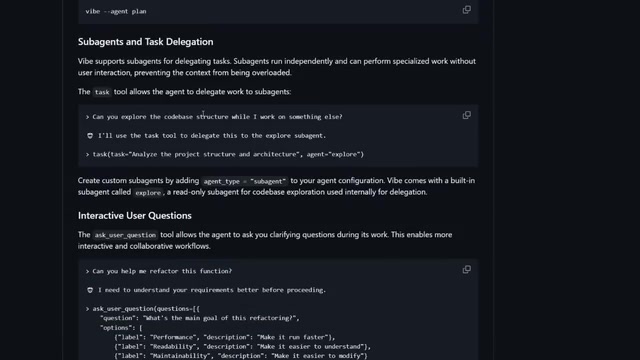Click the line 'I'll use the task tool to delegate'
Viewport: 640px width, 360px height.
[207, 136]
